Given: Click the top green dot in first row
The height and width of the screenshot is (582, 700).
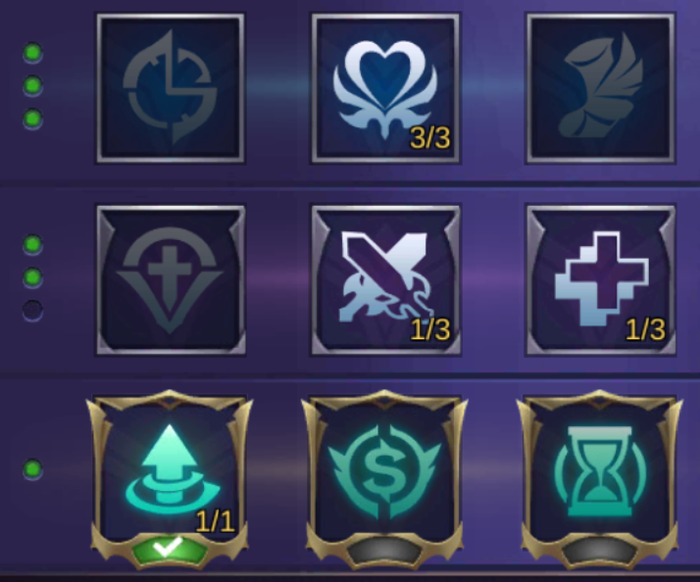Looking at the screenshot, I should (x=33, y=53).
